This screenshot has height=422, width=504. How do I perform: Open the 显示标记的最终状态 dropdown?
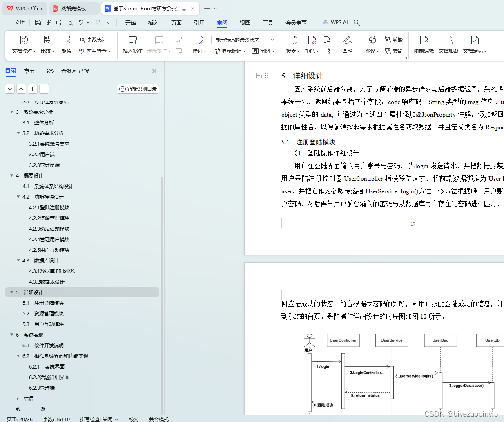click(x=244, y=40)
